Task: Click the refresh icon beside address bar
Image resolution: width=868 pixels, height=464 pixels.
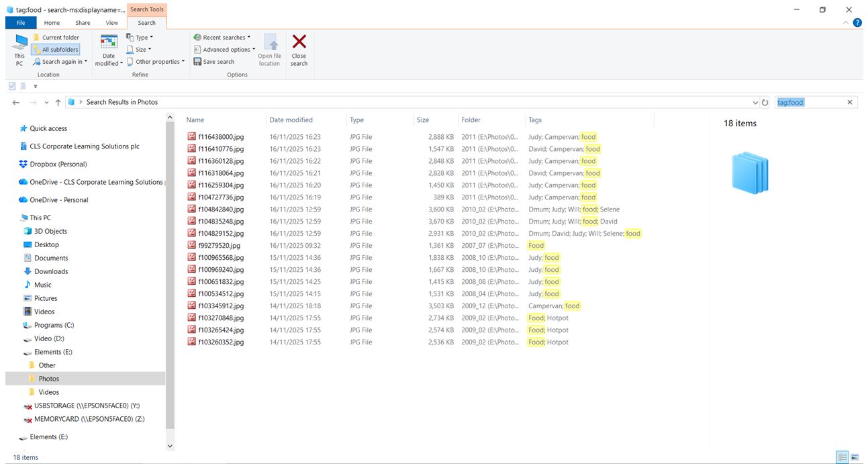Action: pyautogui.click(x=765, y=103)
